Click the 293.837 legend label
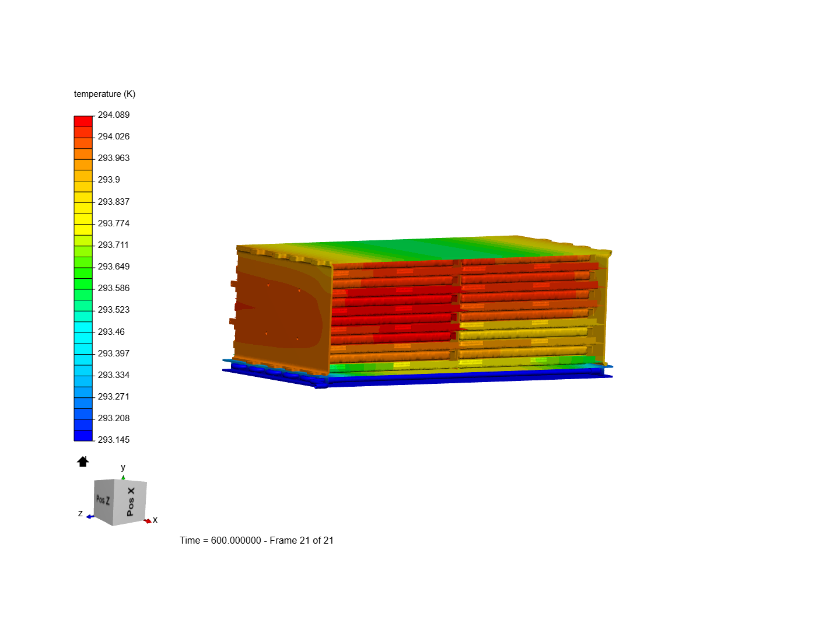The height and width of the screenshot is (630, 840). (x=114, y=202)
